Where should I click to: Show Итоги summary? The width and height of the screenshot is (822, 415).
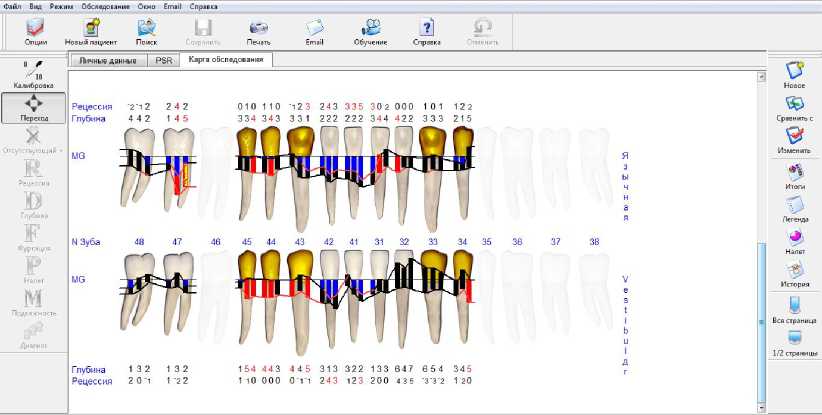pyautogui.click(x=794, y=176)
